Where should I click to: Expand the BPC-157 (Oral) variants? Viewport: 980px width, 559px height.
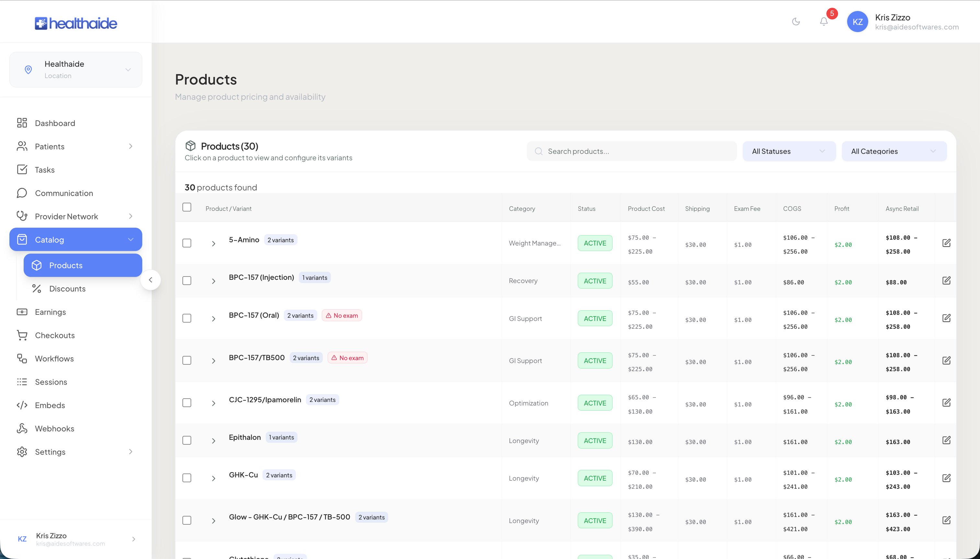[214, 319]
